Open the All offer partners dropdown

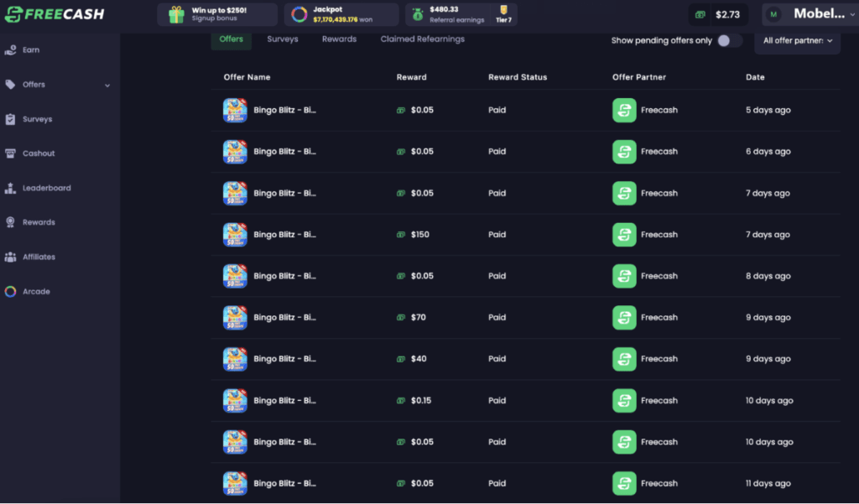(x=798, y=40)
